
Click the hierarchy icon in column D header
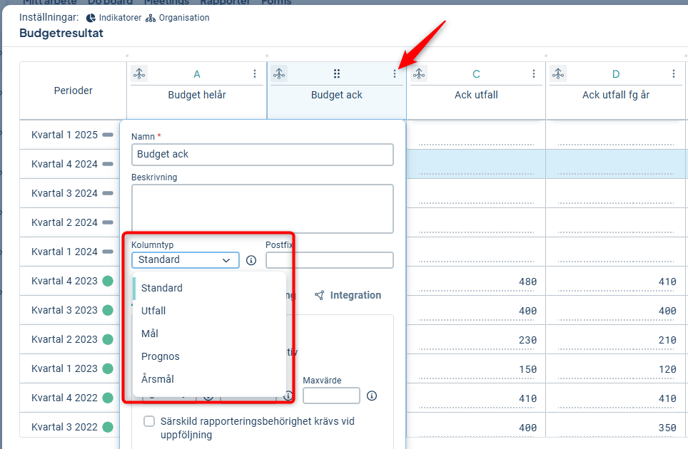pyautogui.click(x=559, y=74)
